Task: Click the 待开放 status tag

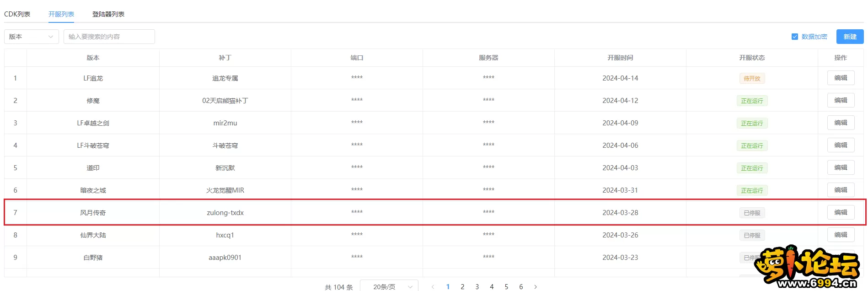Action: click(x=752, y=78)
